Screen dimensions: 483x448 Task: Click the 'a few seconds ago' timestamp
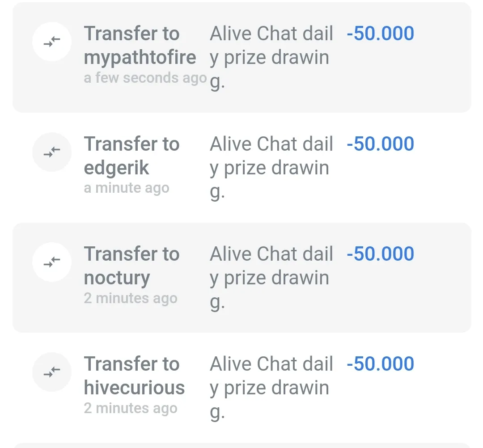point(145,78)
